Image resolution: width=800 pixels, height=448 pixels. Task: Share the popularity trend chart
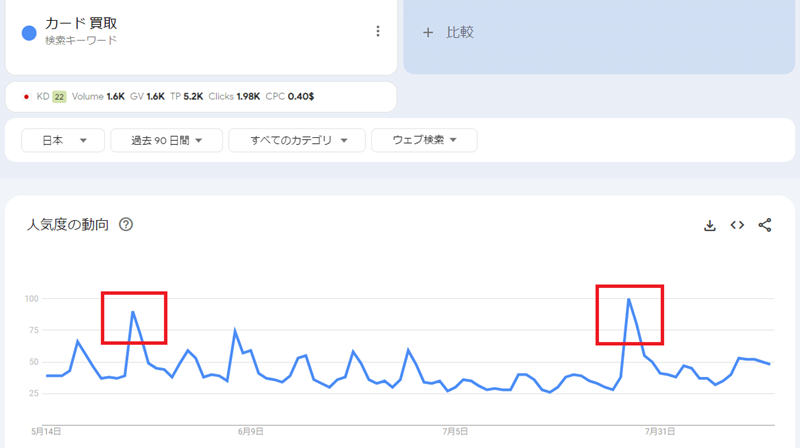click(765, 225)
